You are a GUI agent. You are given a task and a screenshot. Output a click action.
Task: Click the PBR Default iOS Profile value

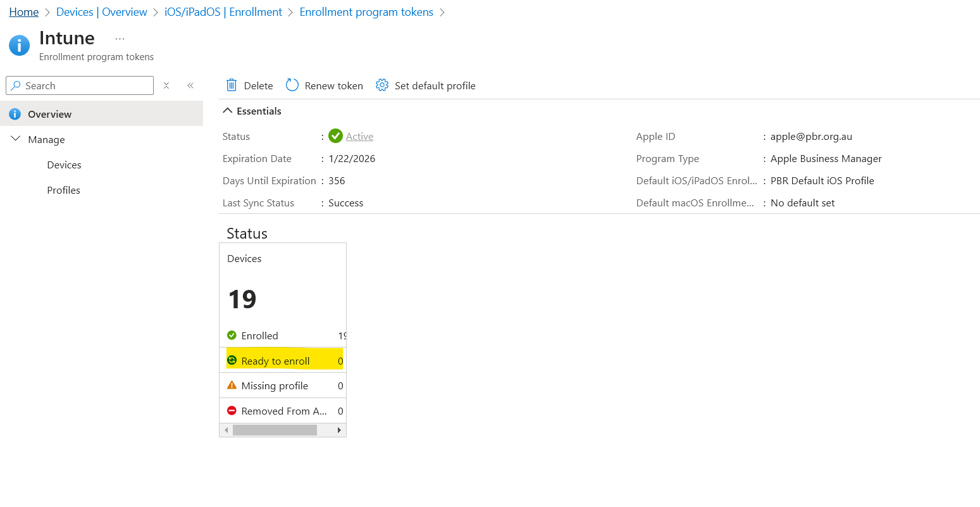click(822, 180)
